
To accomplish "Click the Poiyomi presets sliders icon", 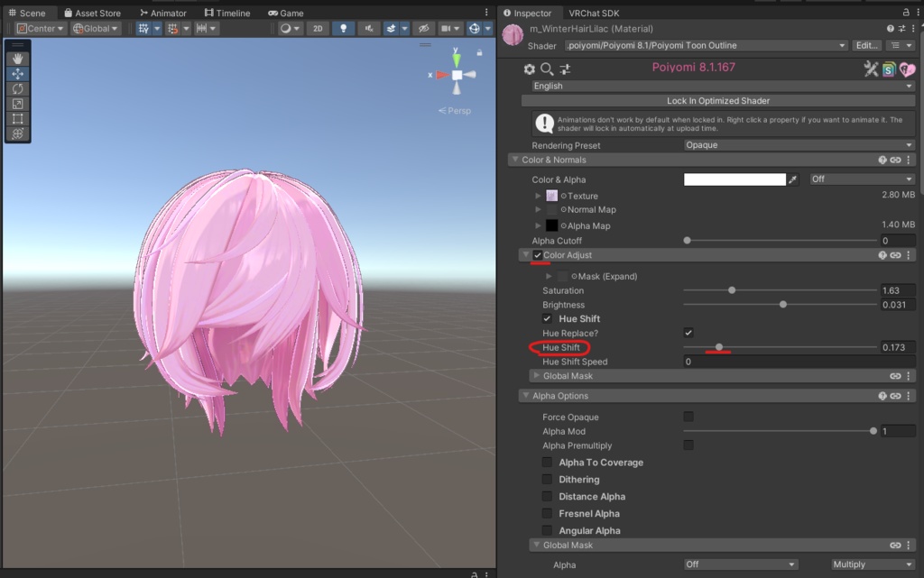I will [565, 69].
